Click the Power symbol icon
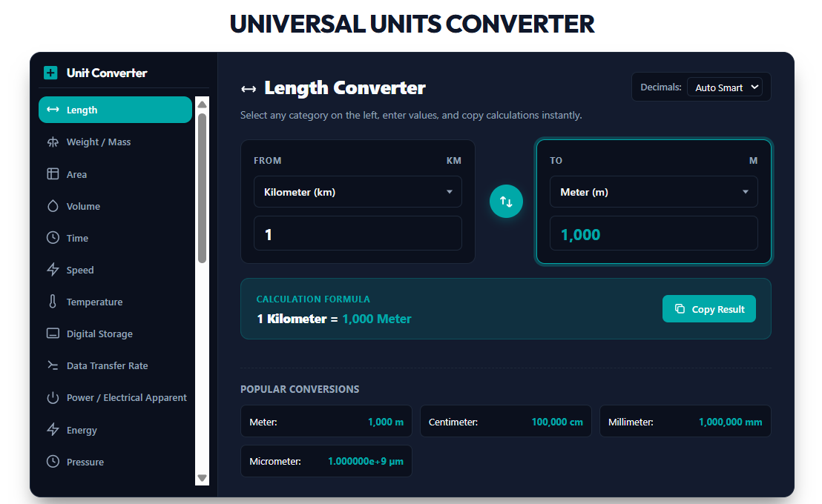Screen dimensions: 822x504 tap(53, 398)
